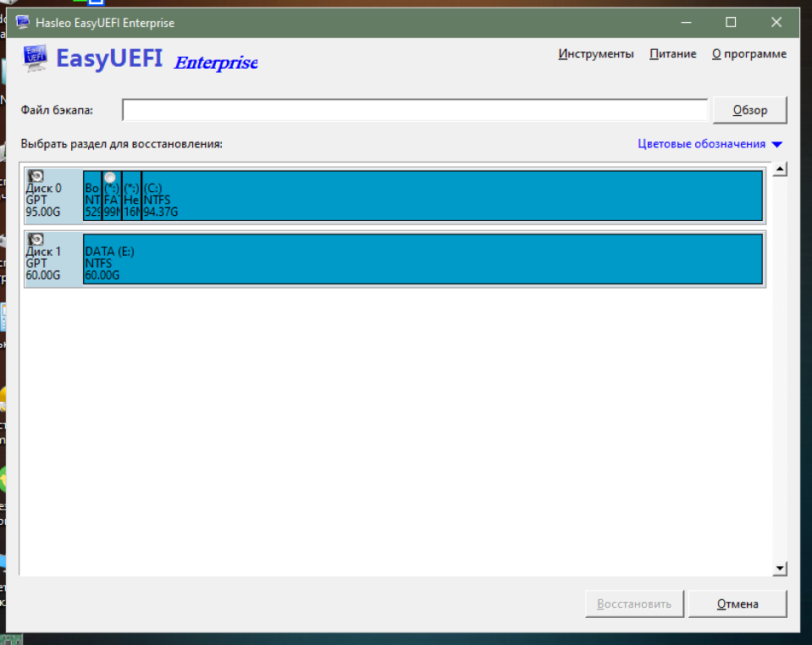Image resolution: width=812 pixels, height=645 pixels.
Task: Select the 529M NTFS partition on Disk 0
Action: [92, 196]
